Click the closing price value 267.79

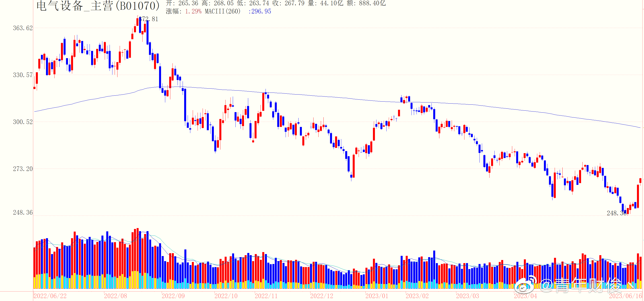pos(295,3)
